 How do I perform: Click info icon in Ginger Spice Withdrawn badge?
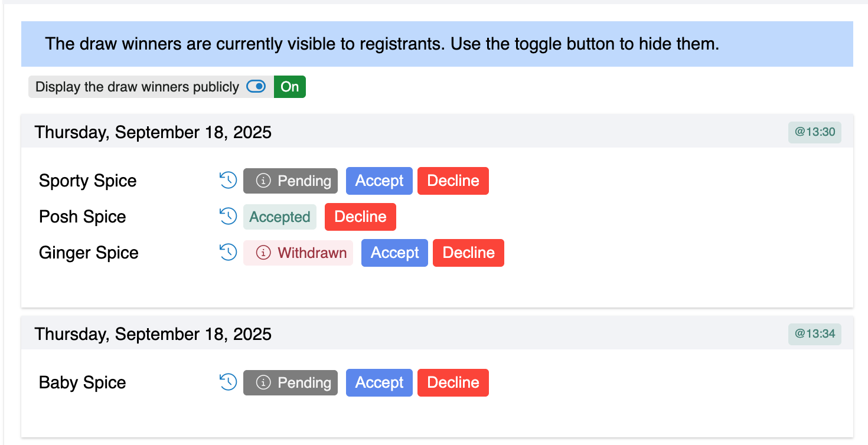[263, 253]
